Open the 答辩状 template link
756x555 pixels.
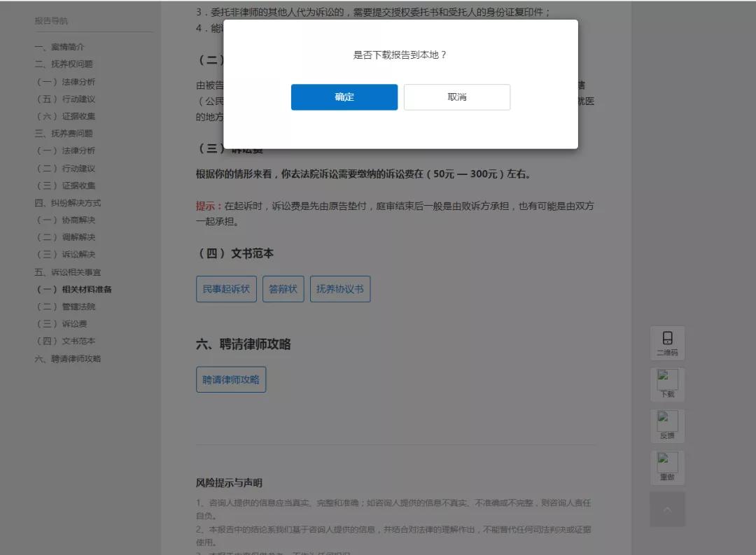point(283,288)
